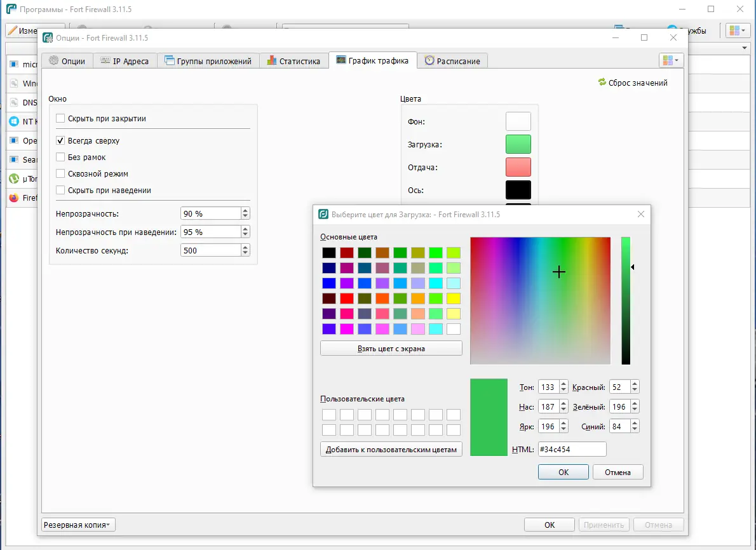Click the statistics bar chart icon
The height and width of the screenshot is (550, 756).
click(272, 61)
